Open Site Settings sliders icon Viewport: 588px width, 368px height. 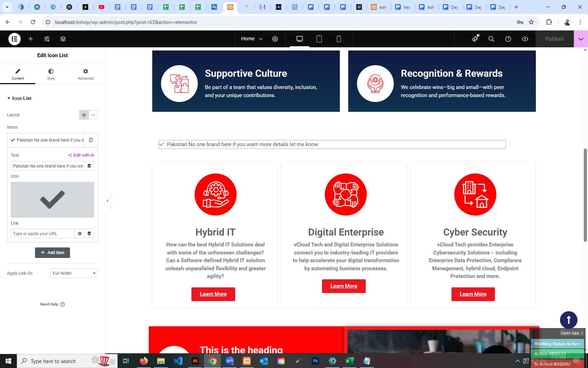(x=47, y=39)
